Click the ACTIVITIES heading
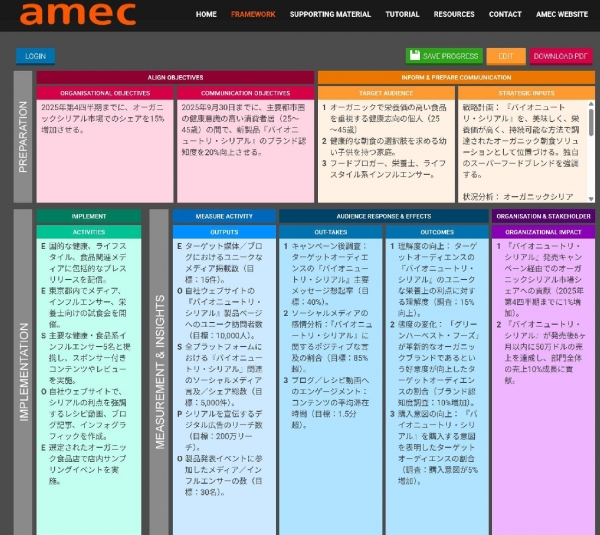Viewport: 600px width, 535px height. (x=89, y=232)
